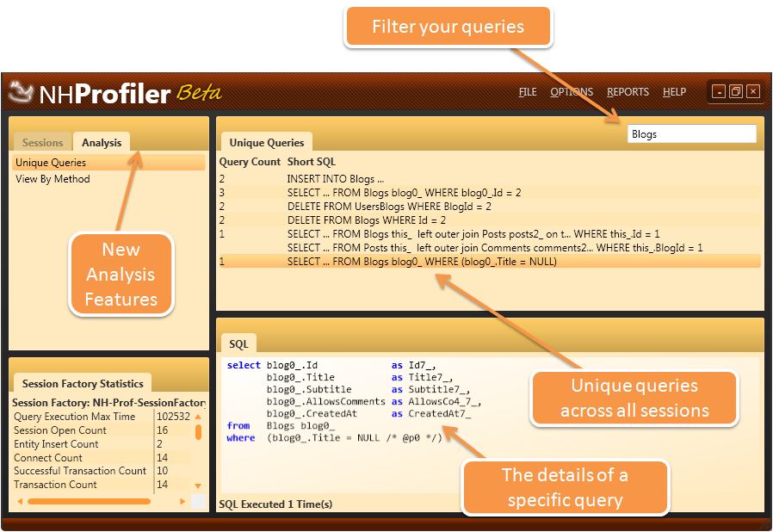Click the Blogs filter text box
Viewport: 773px width, 532px height.
pos(691,134)
